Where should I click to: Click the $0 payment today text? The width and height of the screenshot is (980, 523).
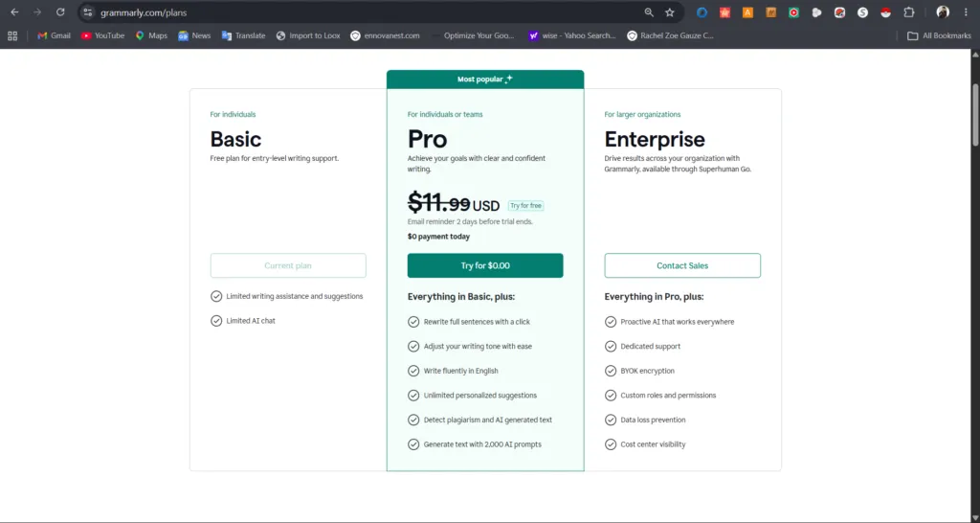[438, 237]
